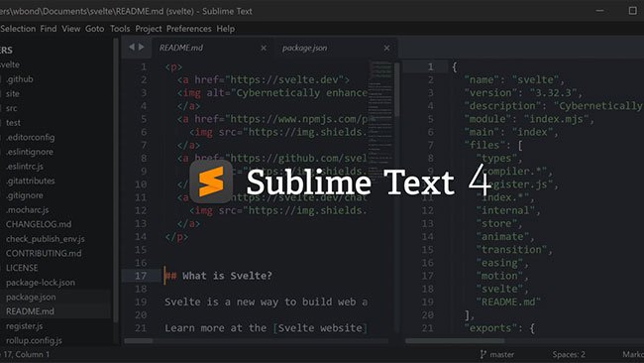This screenshot has height=363, width=644.
Task: Change indentation via Spaces: 2
Action: pos(569,354)
